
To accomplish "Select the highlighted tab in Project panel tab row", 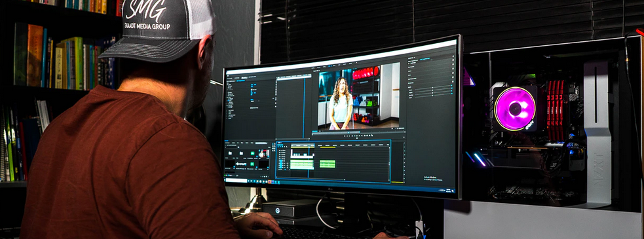I will (x=261, y=143).
